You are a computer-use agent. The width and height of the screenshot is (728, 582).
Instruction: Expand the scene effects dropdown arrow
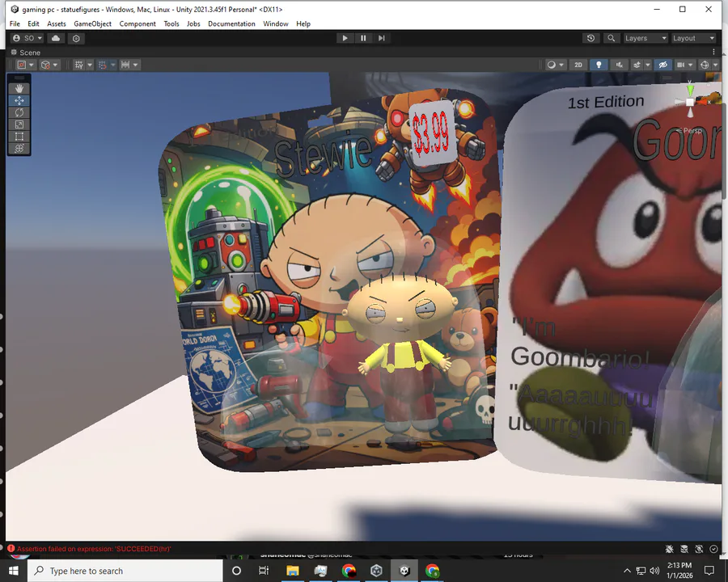648,65
